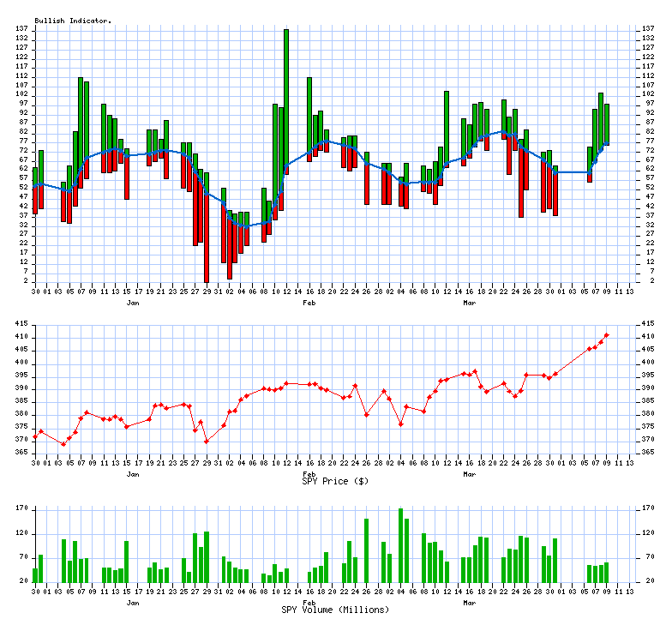Click the "Feb" month label under the Bullish Indicator chart

click(x=309, y=303)
